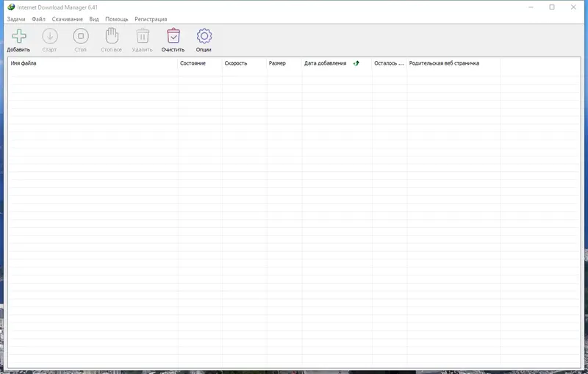Open Опции gear icon
This screenshot has width=588, height=374.
[x=204, y=36]
